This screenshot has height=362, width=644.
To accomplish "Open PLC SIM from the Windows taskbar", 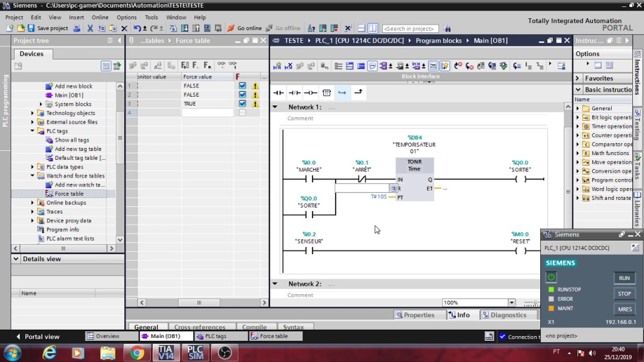I will click(x=195, y=353).
